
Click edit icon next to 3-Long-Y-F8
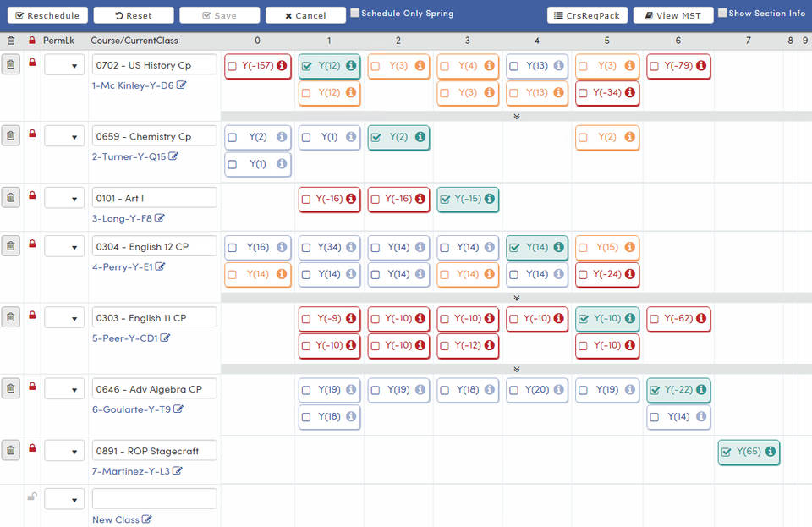tap(160, 218)
